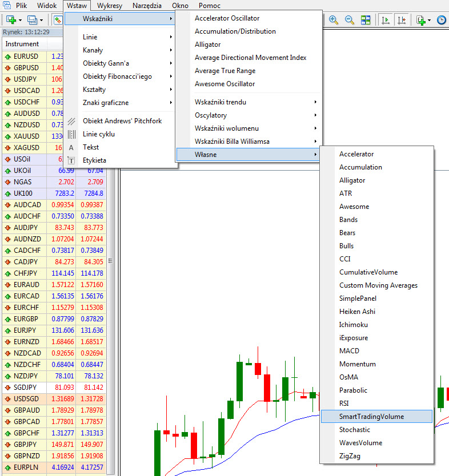Screen dimensions: 449x476
Task: Click NGAS down-arrow icon
Action: click(x=8, y=182)
